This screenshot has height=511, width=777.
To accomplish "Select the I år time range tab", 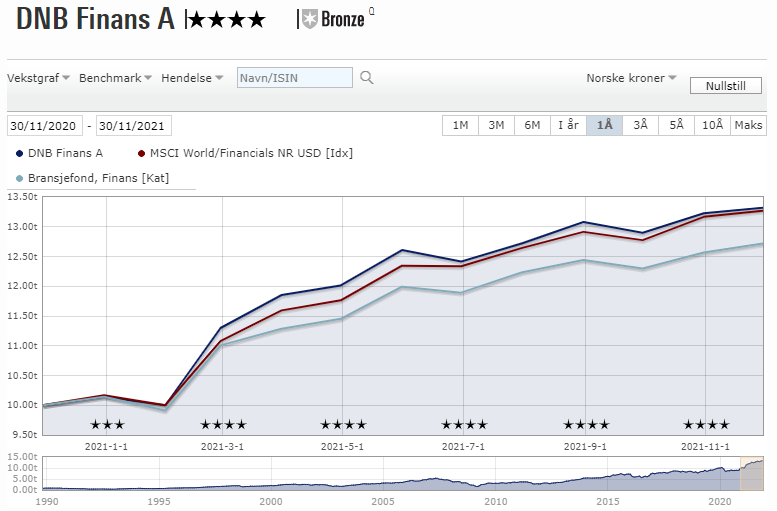I will click(x=568, y=125).
